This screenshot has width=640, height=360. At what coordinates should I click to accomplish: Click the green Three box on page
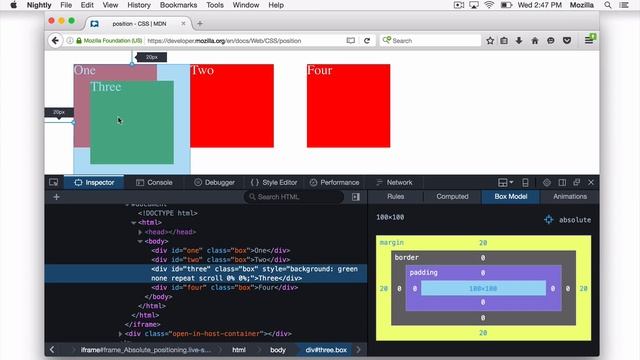132,122
